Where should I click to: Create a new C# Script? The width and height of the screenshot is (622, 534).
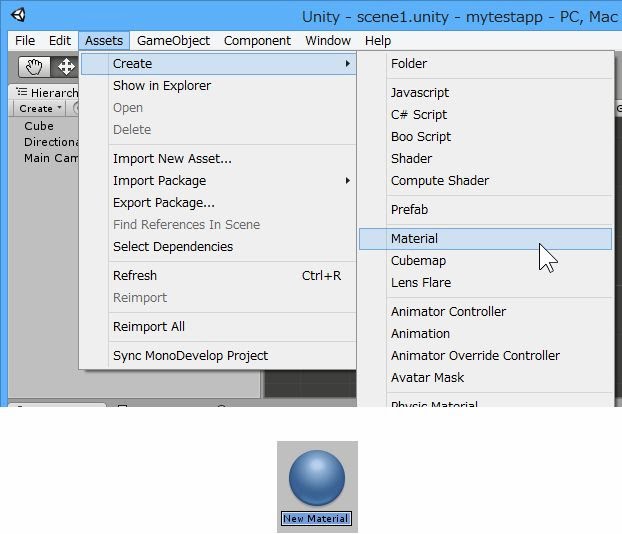[x=418, y=115]
